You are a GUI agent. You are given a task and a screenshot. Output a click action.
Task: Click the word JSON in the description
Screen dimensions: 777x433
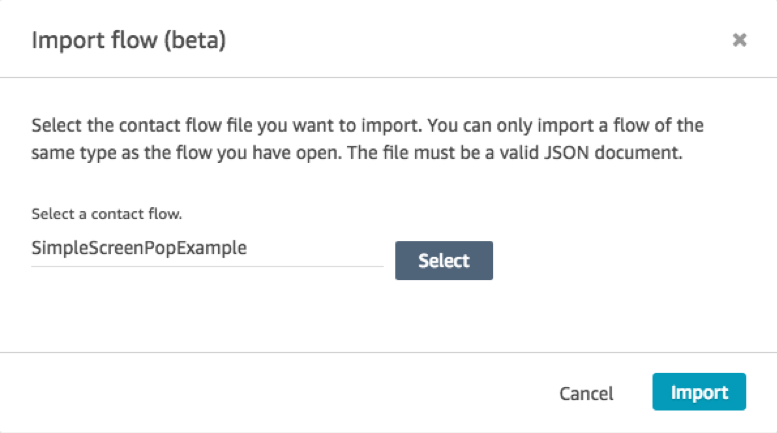pos(566,153)
